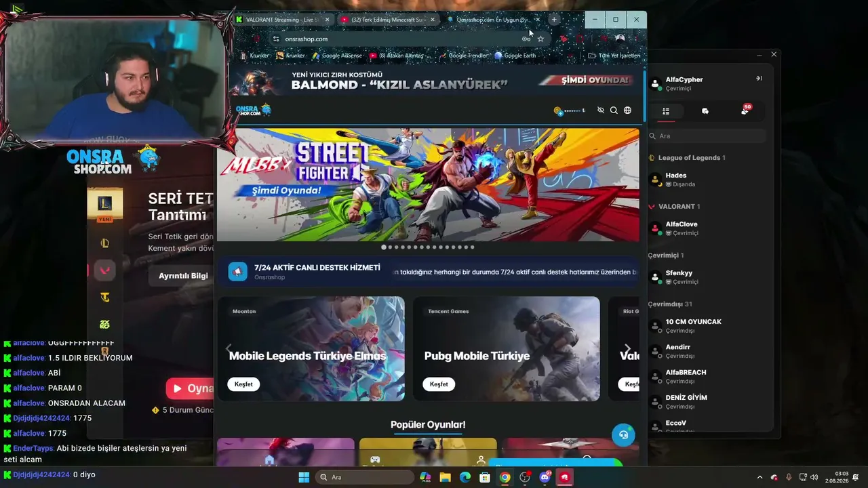868x488 pixels.
Task: Open a new browser tab
Action: pyautogui.click(x=554, y=20)
